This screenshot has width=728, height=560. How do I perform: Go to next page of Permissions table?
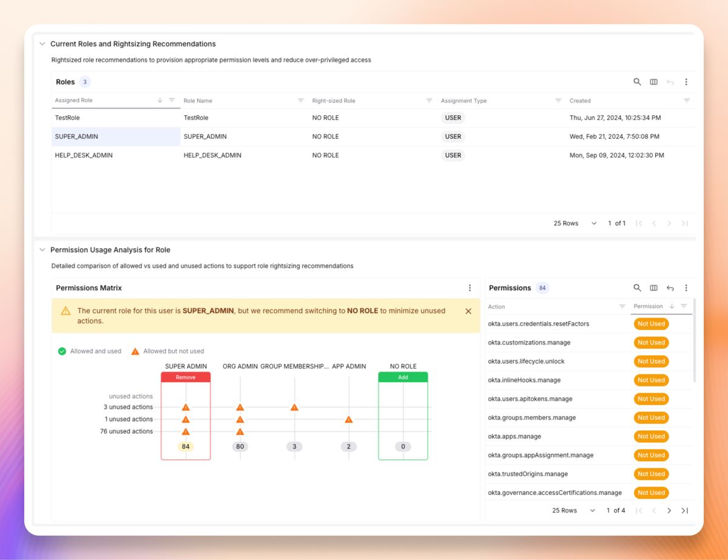tap(669, 510)
